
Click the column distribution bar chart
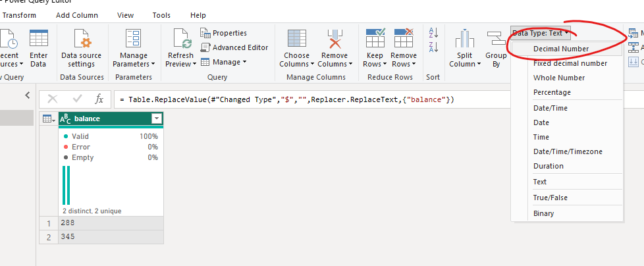(x=66, y=185)
